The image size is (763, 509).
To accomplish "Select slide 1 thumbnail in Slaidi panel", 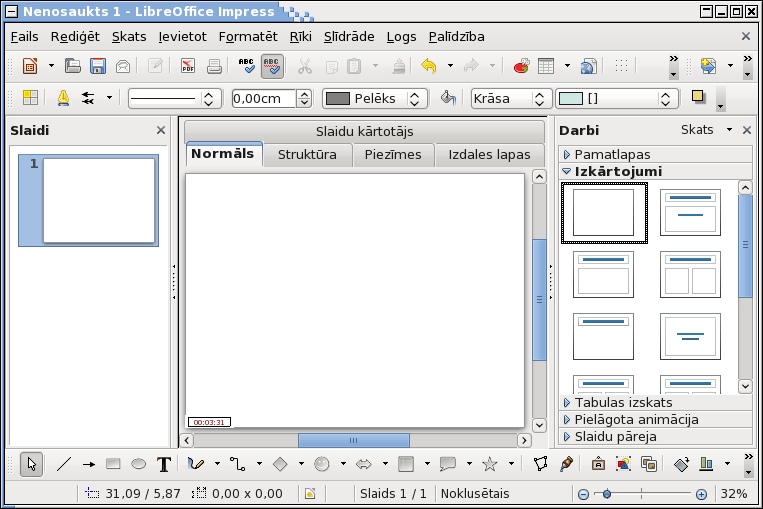I will click(89, 200).
